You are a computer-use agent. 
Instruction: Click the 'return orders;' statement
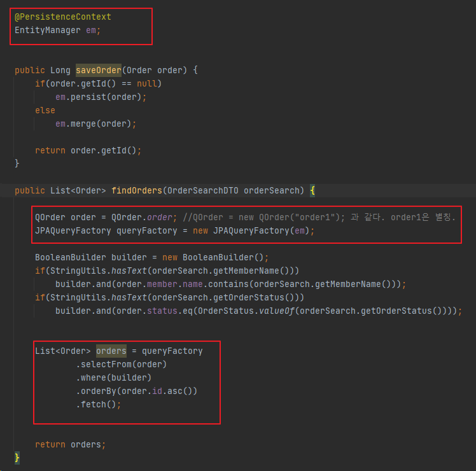click(71, 444)
